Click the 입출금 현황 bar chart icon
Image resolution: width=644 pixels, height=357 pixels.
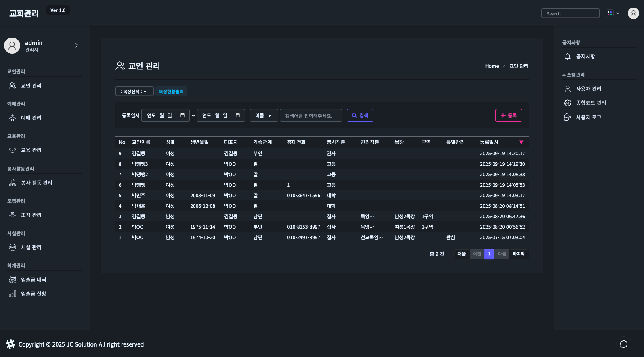(x=13, y=294)
